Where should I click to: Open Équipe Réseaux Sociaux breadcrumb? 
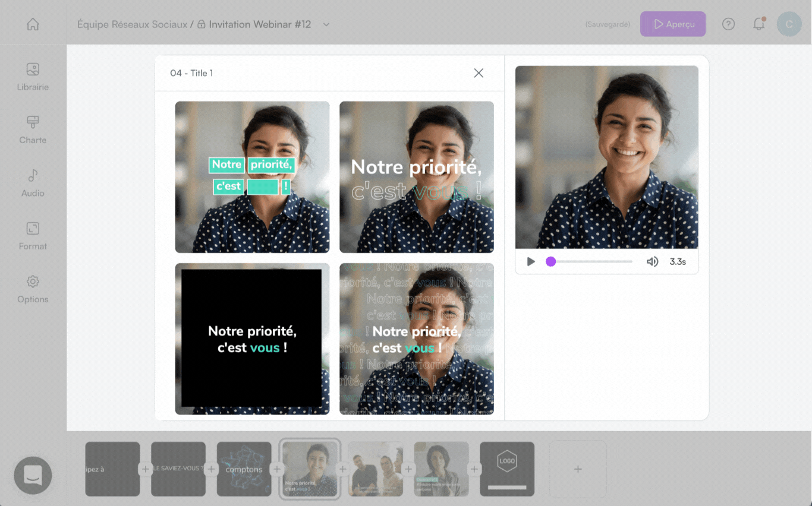click(x=132, y=24)
